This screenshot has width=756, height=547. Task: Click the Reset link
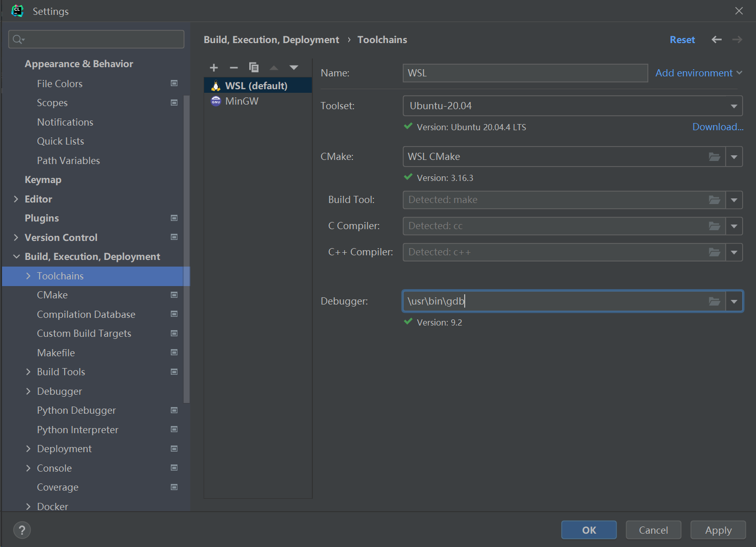682,39
